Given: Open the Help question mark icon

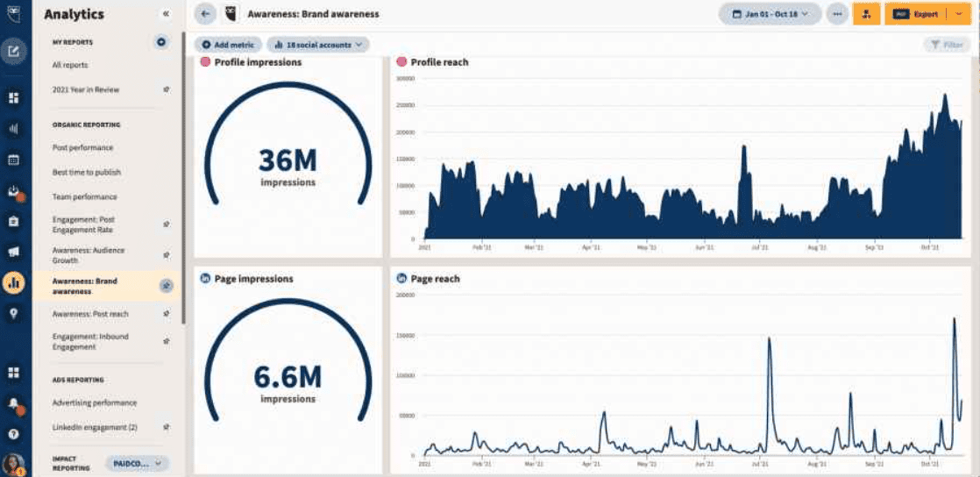Looking at the screenshot, I should pos(14,433).
